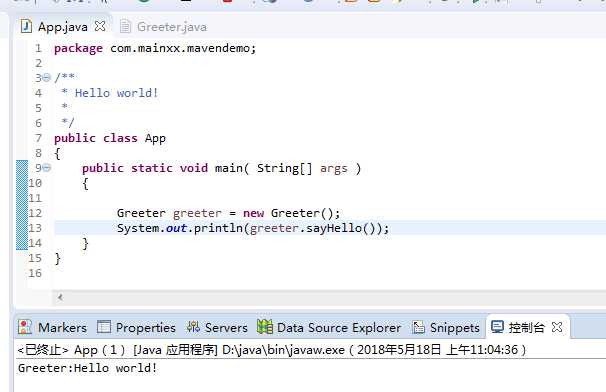Click the Markers view icon
Viewport: 606px width, 392px height.
(x=25, y=327)
